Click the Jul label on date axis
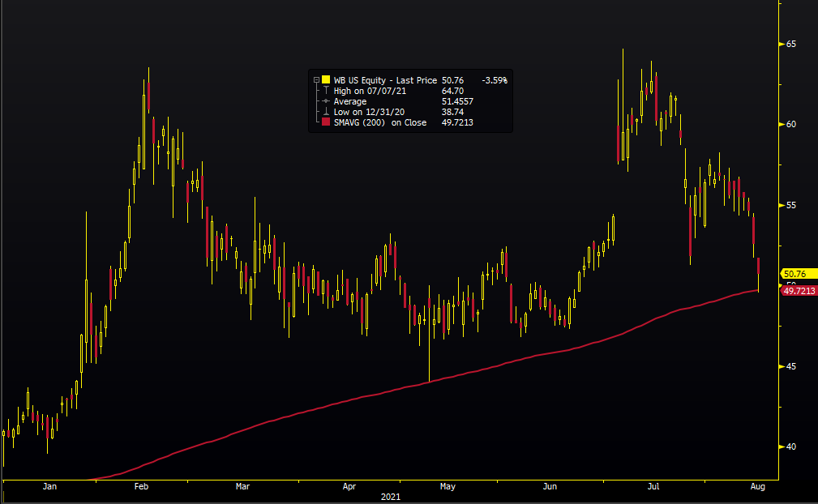 653,486
